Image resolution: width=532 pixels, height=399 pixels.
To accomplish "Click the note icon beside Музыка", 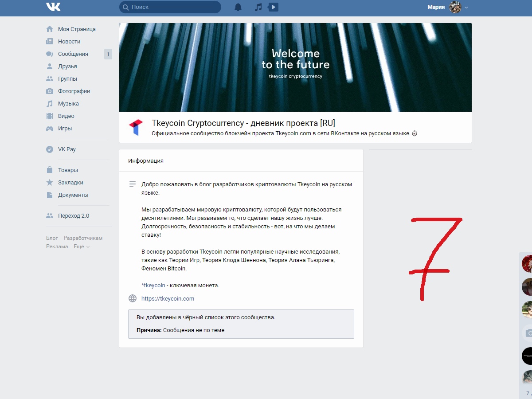I will (x=50, y=103).
